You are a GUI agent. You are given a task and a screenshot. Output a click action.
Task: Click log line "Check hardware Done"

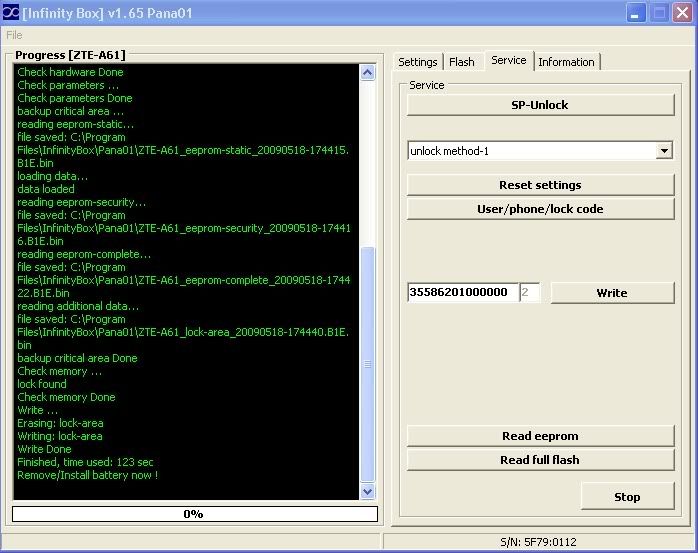coord(70,72)
